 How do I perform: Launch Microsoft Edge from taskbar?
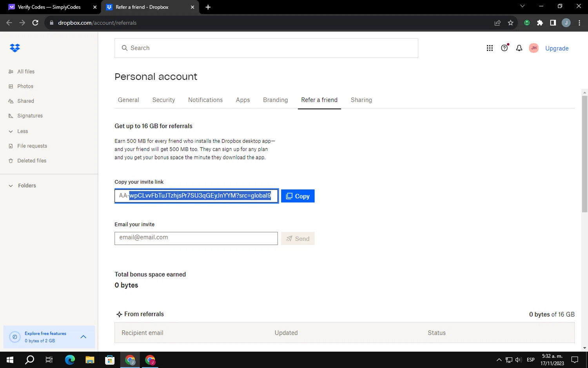pos(70,360)
